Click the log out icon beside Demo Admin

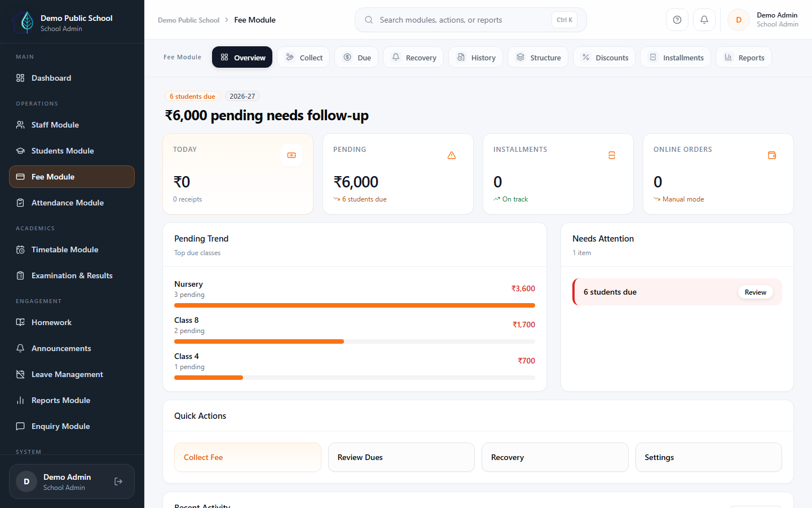tap(118, 481)
